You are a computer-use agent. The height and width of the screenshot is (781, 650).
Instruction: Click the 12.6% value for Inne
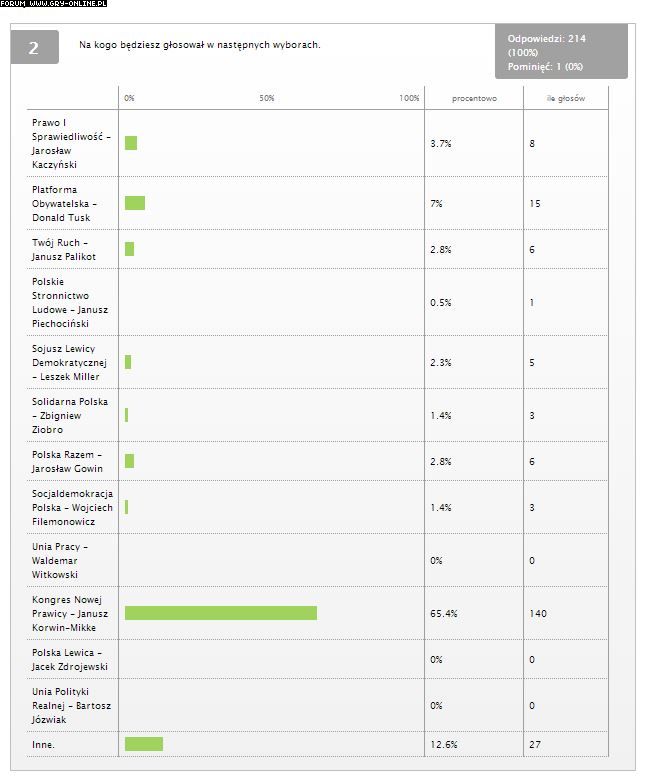pyautogui.click(x=444, y=745)
